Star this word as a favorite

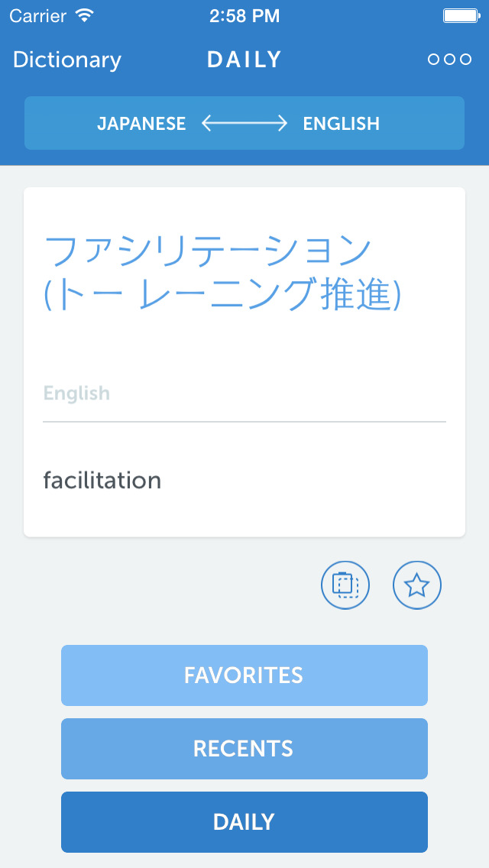[417, 585]
